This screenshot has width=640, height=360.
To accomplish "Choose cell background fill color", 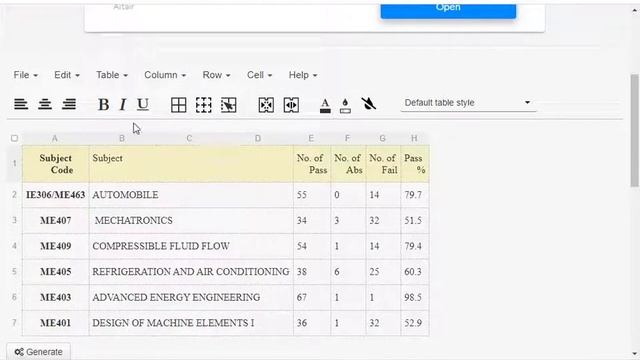I will (x=345, y=105).
